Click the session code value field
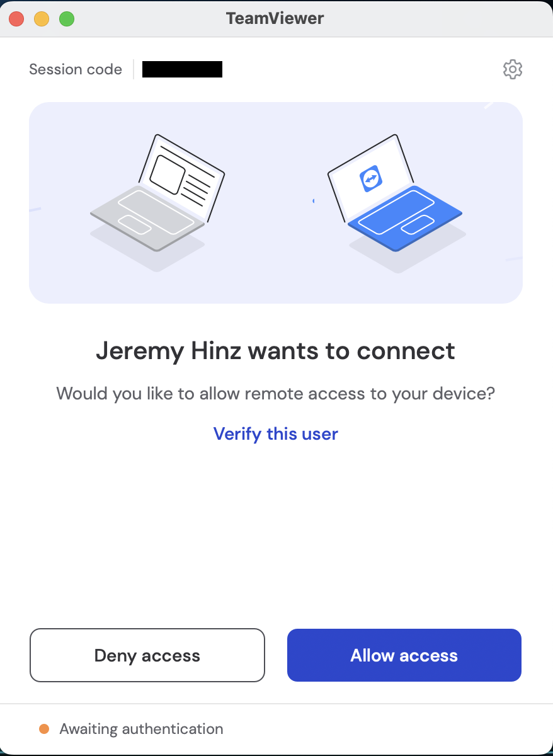Image resolution: width=553 pixels, height=756 pixels. [x=182, y=69]
